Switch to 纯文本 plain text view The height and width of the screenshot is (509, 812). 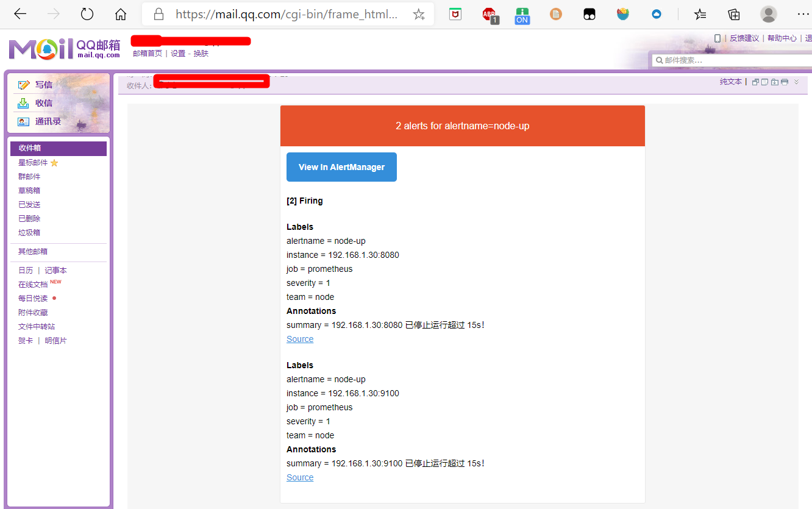731,82
